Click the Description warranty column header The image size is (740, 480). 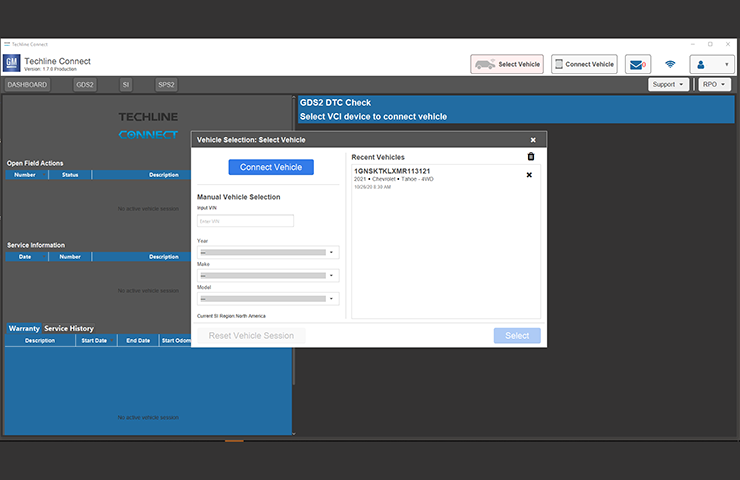[40, 340]
